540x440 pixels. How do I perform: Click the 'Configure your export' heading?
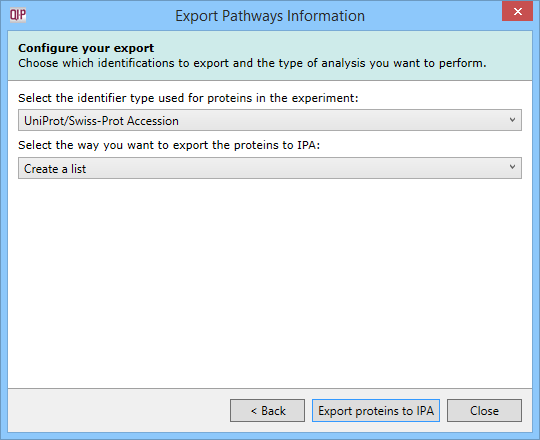[86, 48]
